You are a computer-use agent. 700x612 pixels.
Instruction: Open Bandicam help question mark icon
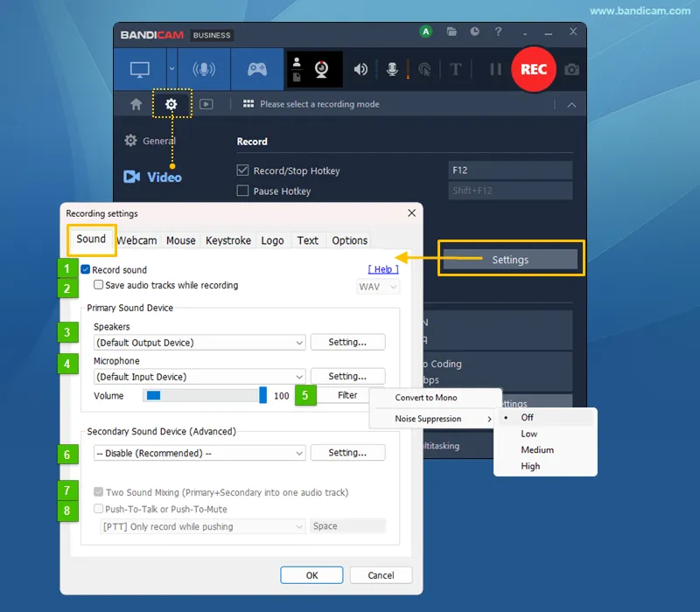498,31
